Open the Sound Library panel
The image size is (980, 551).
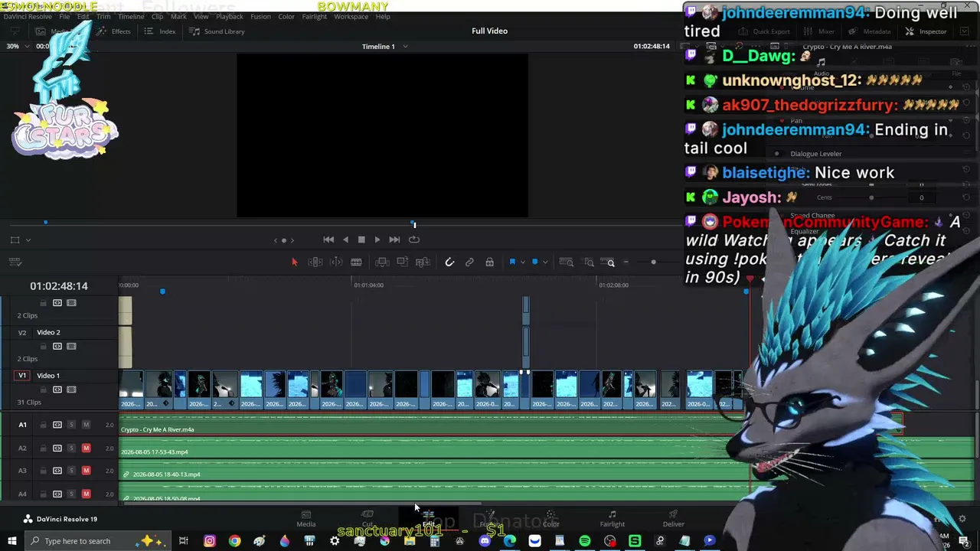tap(217, 31)
